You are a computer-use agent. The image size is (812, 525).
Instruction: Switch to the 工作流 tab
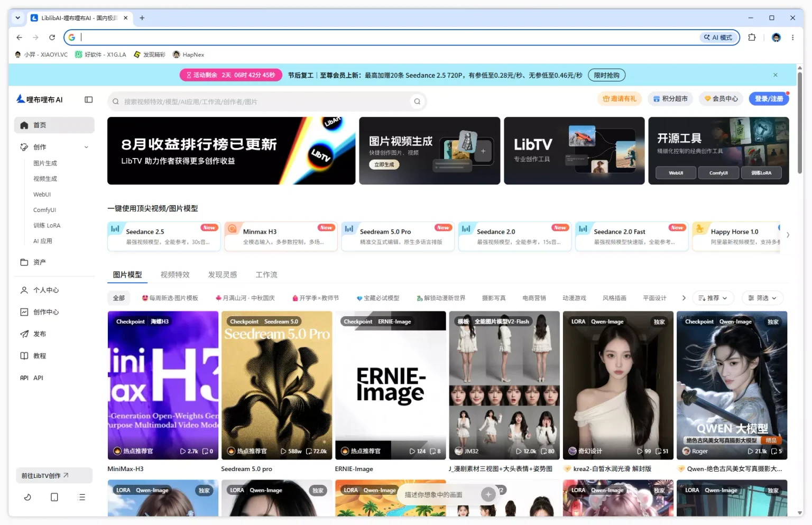pos(266,275)
